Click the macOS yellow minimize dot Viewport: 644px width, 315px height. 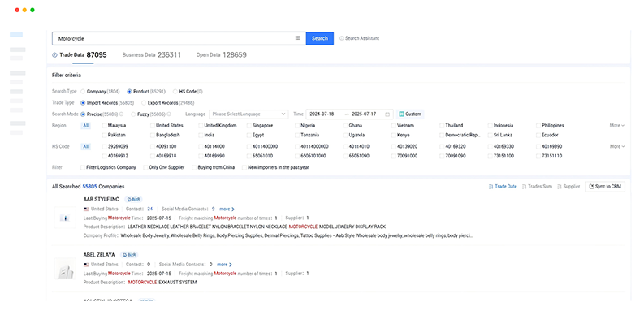[x=24, y=10]
